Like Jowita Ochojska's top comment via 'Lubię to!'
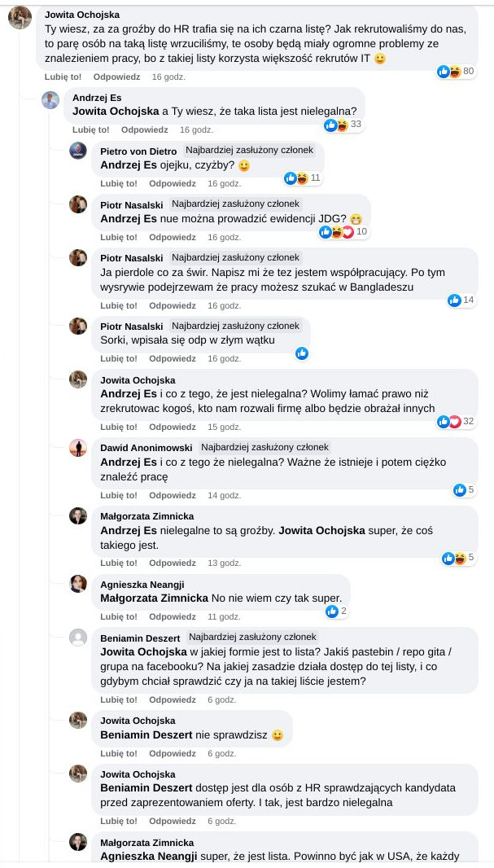Image resolution: width=494 pixels, height=868 pixels. click(x=63, y=77)
